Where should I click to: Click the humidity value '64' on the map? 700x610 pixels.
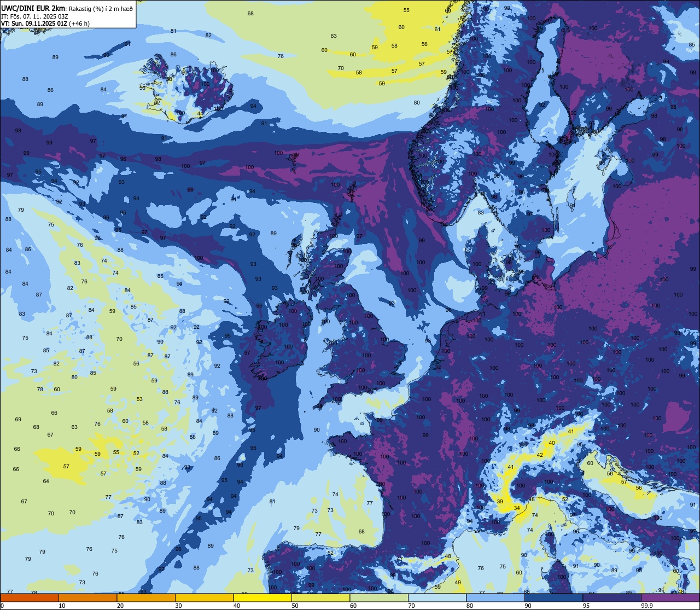[x=46, y=481]
